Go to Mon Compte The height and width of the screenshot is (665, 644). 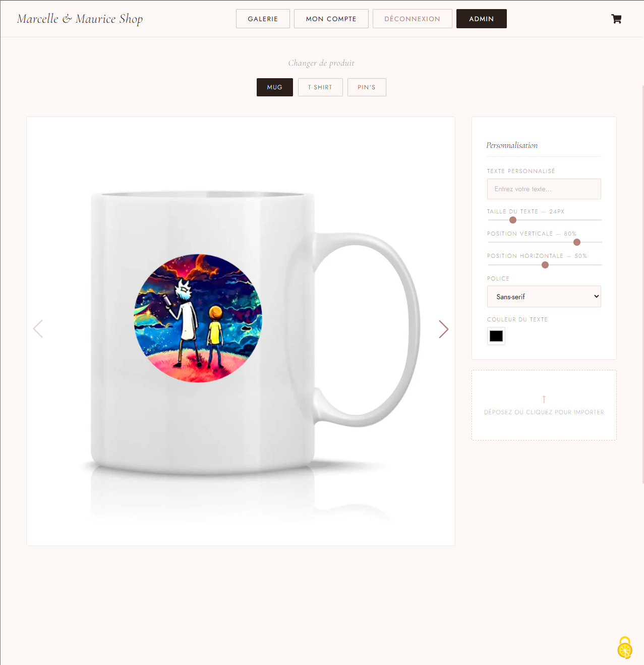[x=331, y=19]
